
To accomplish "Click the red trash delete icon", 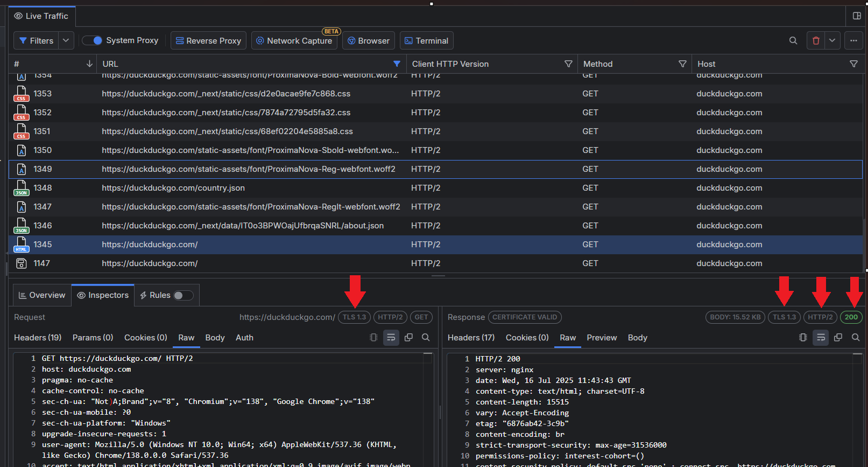I will coord(816,40).
